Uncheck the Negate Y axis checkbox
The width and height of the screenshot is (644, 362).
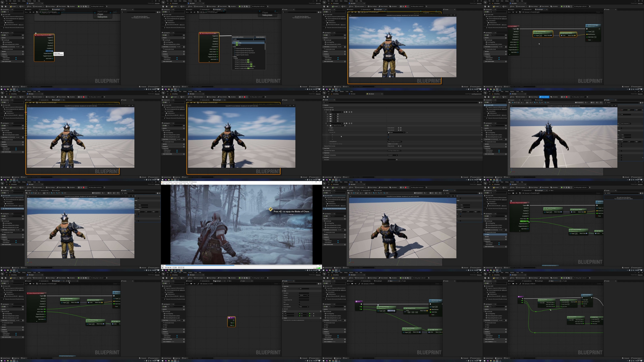pos(388,137)
